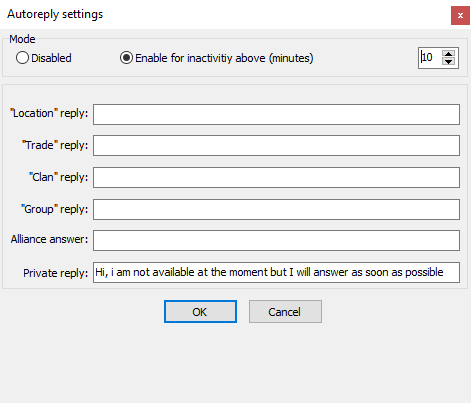The width and height of the screenshot is (471, 403).
Task: Click the Autoreply settings title bar
Action: click(x=227, y=14)
